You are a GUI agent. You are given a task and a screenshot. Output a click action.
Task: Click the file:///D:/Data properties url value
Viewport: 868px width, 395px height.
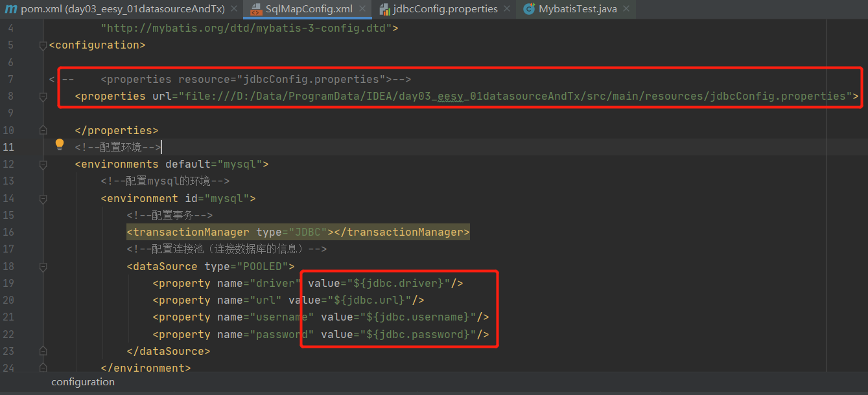(x=517, y=96)
